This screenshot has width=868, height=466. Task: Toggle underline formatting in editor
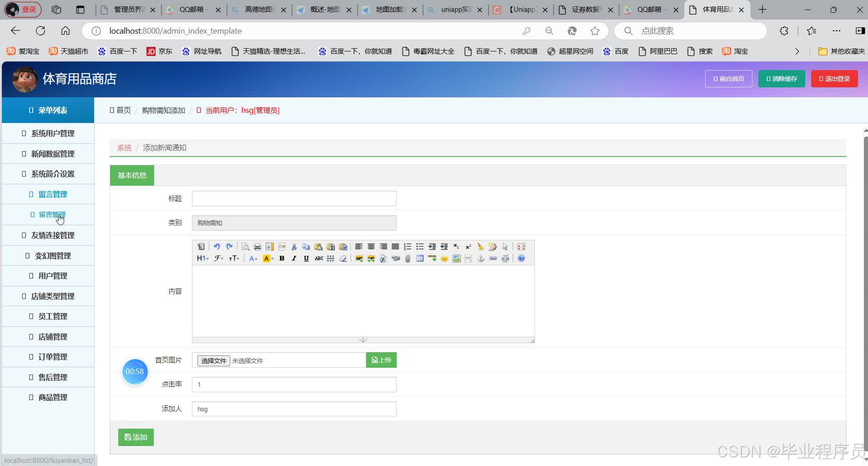click(306, 258)
